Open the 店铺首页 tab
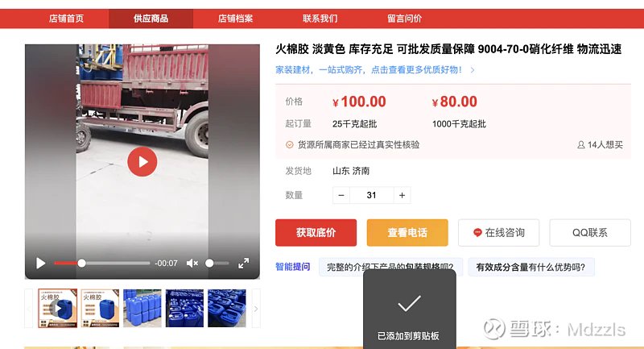 tap(66, 19)
